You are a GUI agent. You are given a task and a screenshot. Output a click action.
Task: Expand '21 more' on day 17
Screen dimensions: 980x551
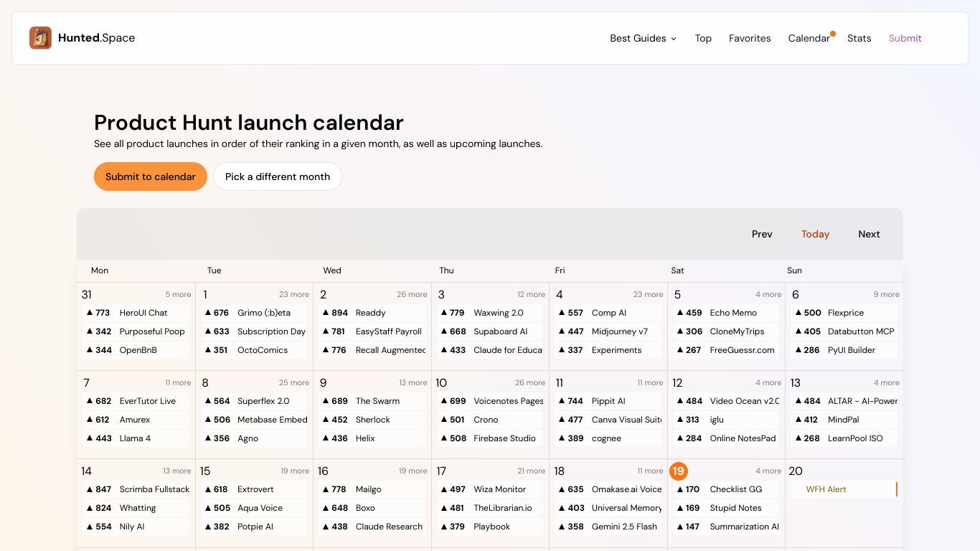pyautogui.click(x=531, y=471)
